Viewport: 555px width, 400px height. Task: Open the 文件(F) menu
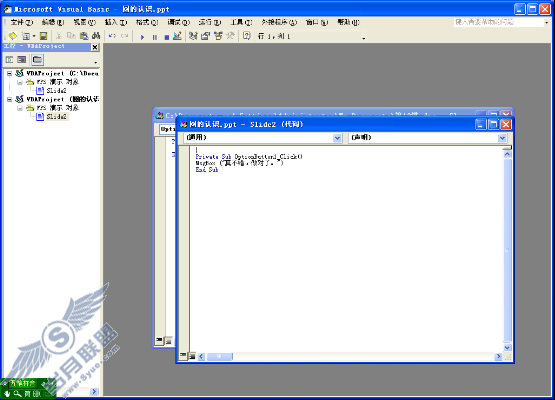click(x=22, y=22)
